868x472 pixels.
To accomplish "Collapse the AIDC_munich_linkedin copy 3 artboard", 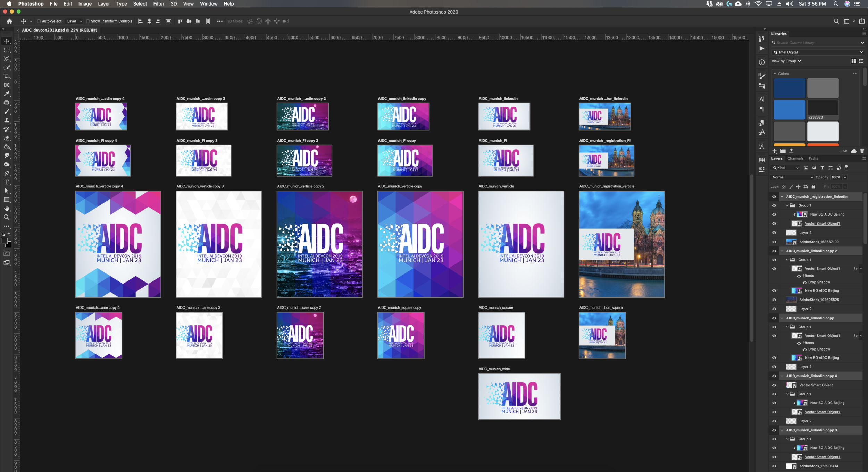I will pos(782,430).
